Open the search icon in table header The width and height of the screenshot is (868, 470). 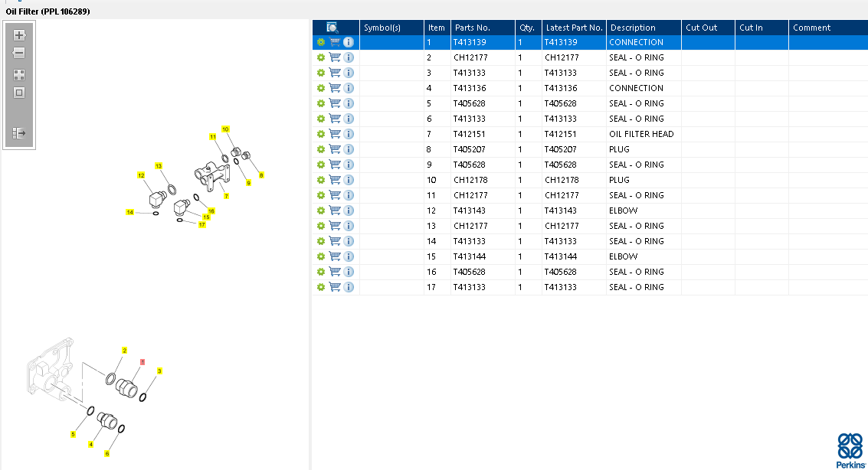pyautogui.click(x=332, y=28)
